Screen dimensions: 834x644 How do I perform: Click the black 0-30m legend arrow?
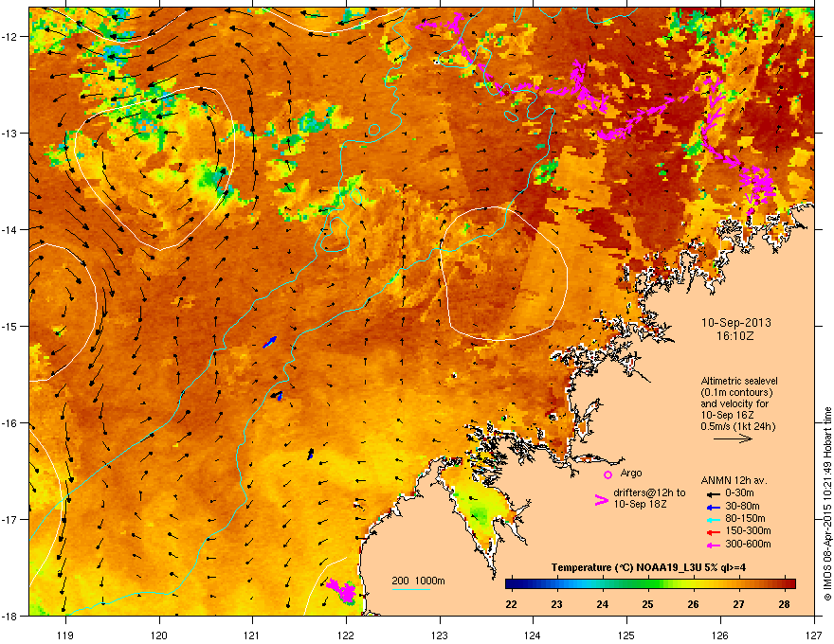coord(713,493)
